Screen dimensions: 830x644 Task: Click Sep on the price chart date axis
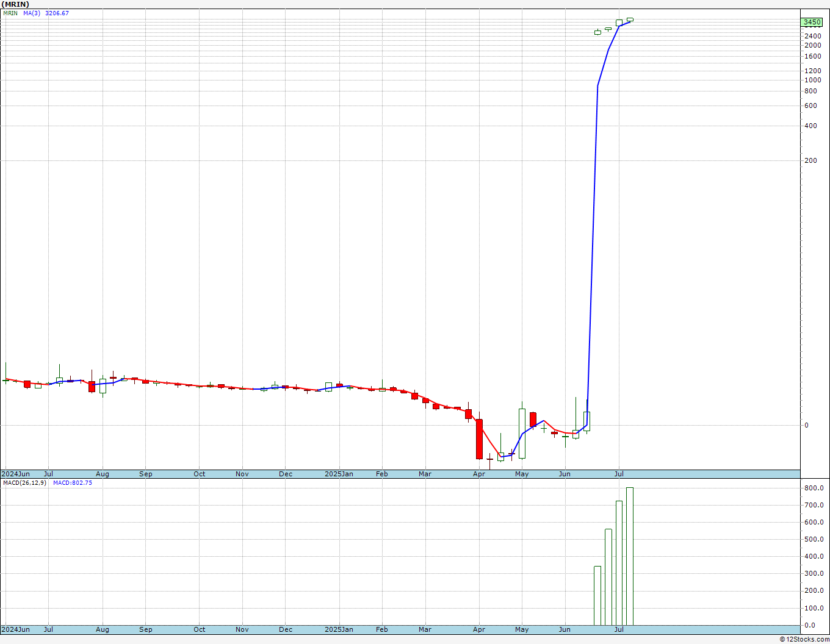pyautogui.click(x=146, y=474)
